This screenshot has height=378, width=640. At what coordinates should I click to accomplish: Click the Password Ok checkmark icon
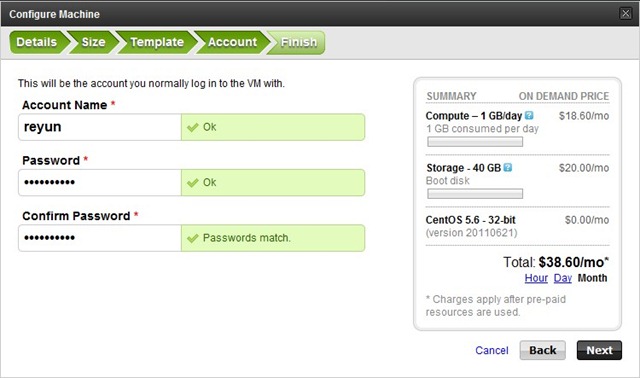click(x=193, y=182)
